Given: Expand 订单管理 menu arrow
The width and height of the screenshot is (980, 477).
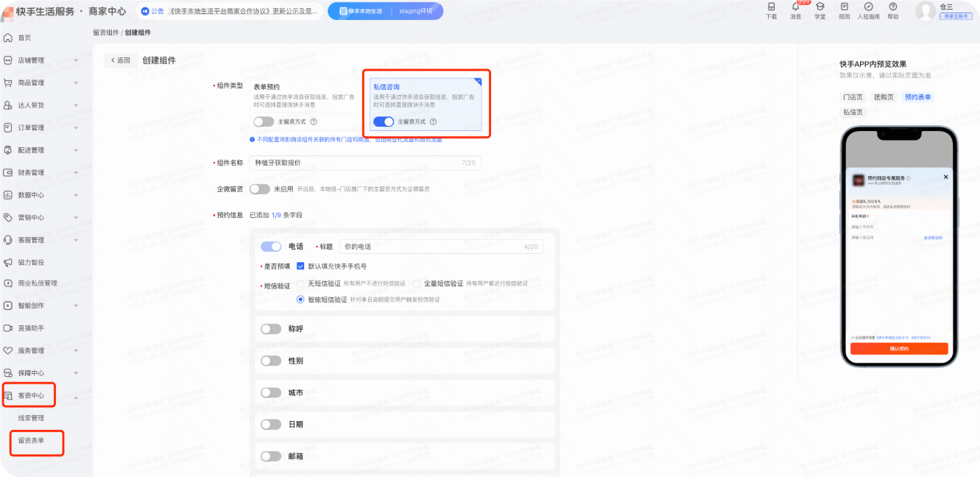Looking at the screenshot, I should (76, 127).
